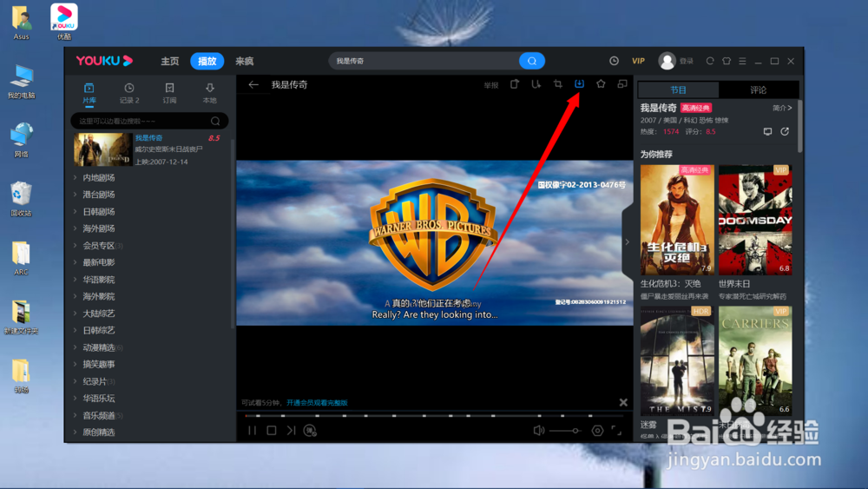Open the 片库 library sidebar tab
The height and width of the screenshot is (489, 868).
coord(89,93)
